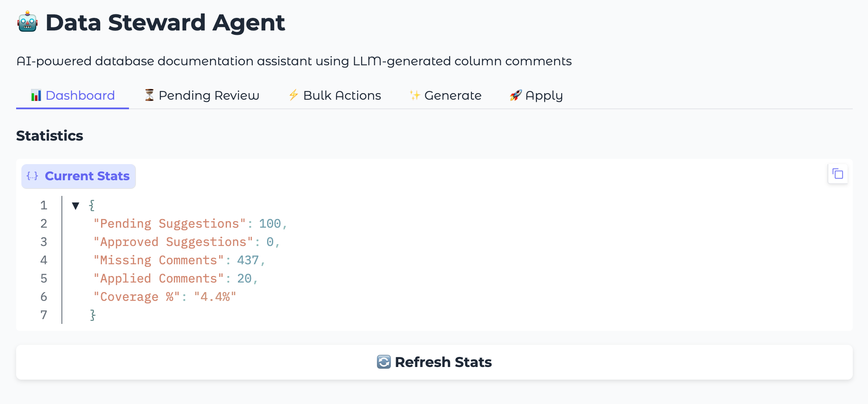Click the hourglass icon on Pending Review
This screenshot has width=868, height=404.
tap(149, 95)
